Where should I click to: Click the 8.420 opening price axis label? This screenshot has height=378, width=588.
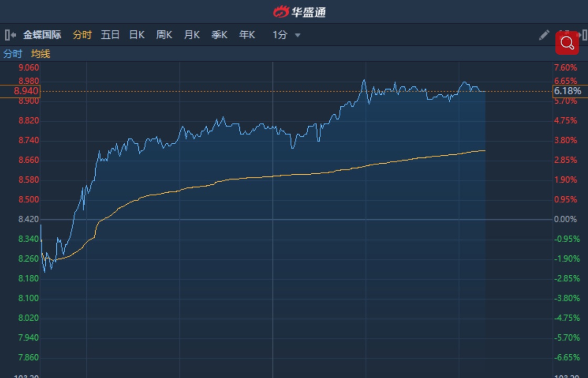(x=28, y=219)
